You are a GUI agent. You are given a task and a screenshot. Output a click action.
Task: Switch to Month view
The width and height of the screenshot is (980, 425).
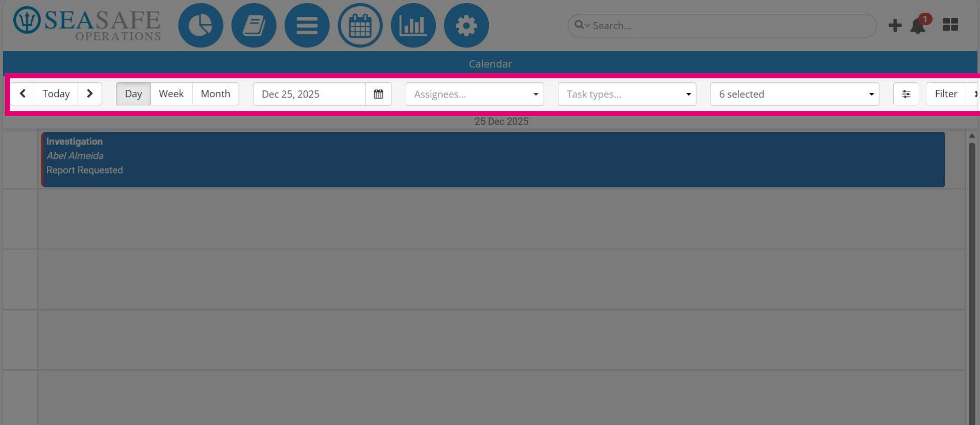(215, 93)
